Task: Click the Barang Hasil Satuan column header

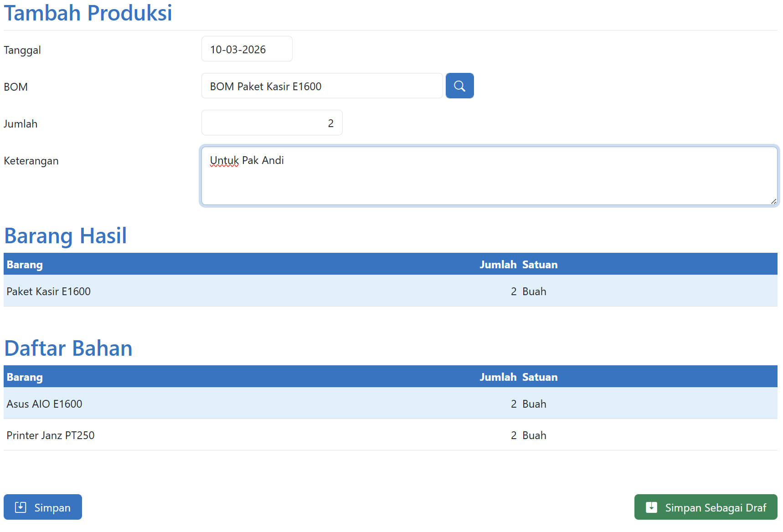Action: click(x=540, y=264)
